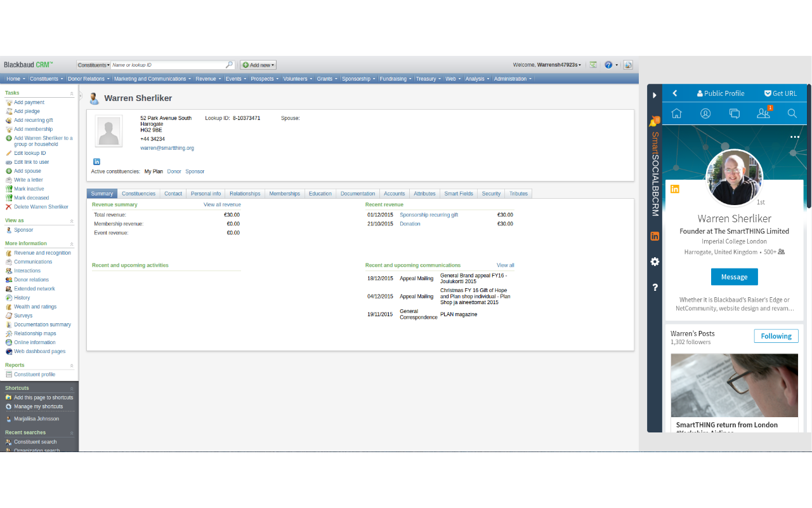Open the Warrensh47923s user dropdown
Image resolution: width=812 pixels, height=508 pixels.
tap(559, 65)
